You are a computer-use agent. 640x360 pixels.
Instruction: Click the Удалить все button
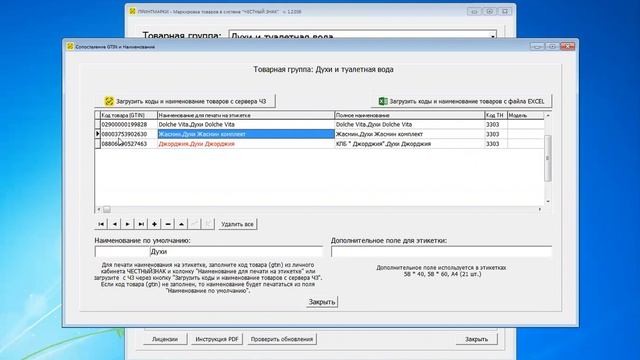[x=238, y=224]
